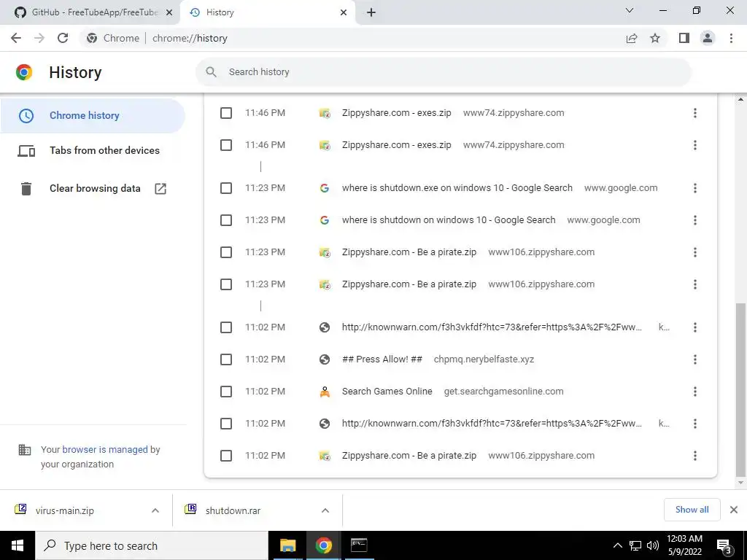Image resolution: width=747 pixels, height=560 pixels.
Task: Click the Chrome logo beside History title
Action: pyautogui.click(x=24, y=72)
